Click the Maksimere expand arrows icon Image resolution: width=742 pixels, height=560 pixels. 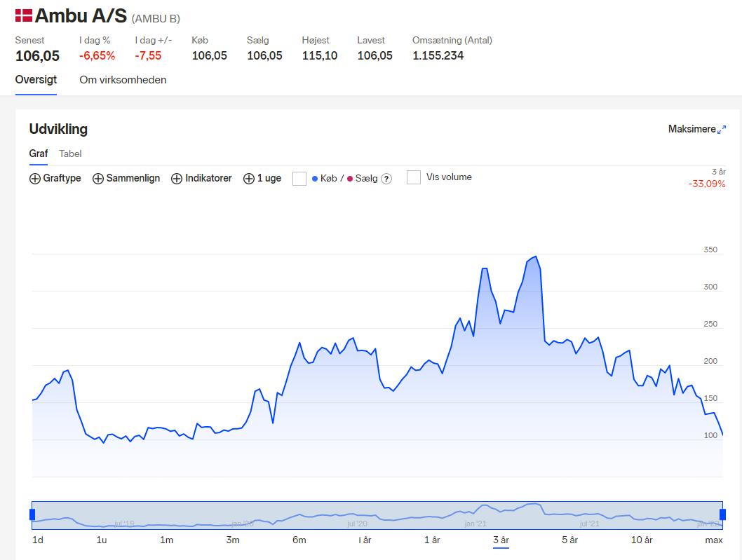tap(722, 130)
